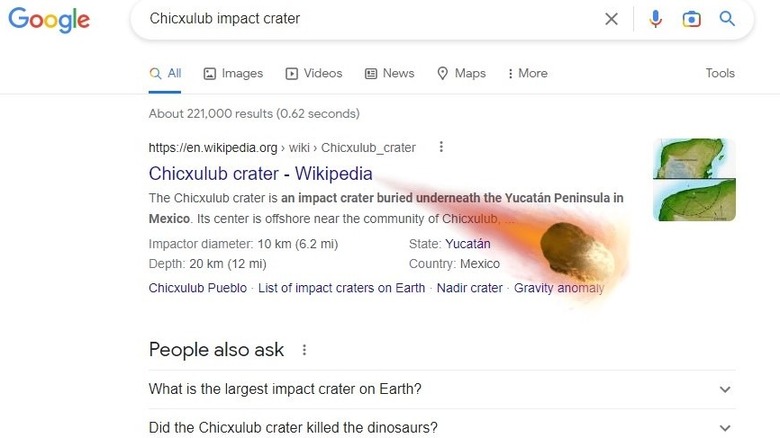
Task: Click the Yucatán map thumbnail image
Action: 694,179
